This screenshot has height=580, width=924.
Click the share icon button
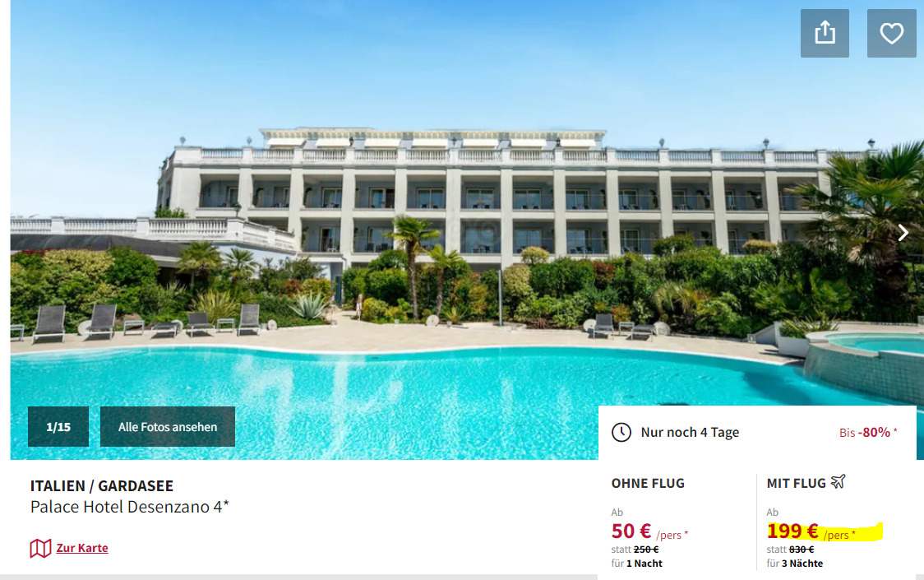tap(825, 33)
